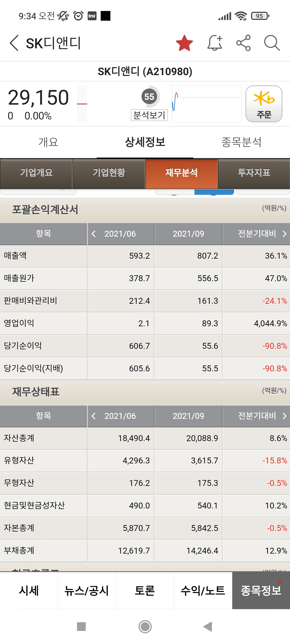Open the search magnifier icon
The height and width of the screenshot is (644, 290).
tap(272, 43)
